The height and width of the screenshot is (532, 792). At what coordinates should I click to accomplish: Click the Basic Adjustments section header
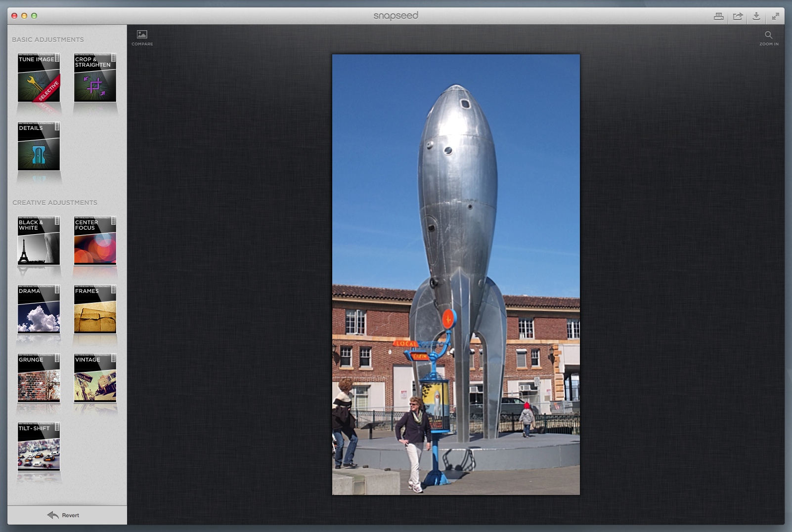click(x=48, y=40)
